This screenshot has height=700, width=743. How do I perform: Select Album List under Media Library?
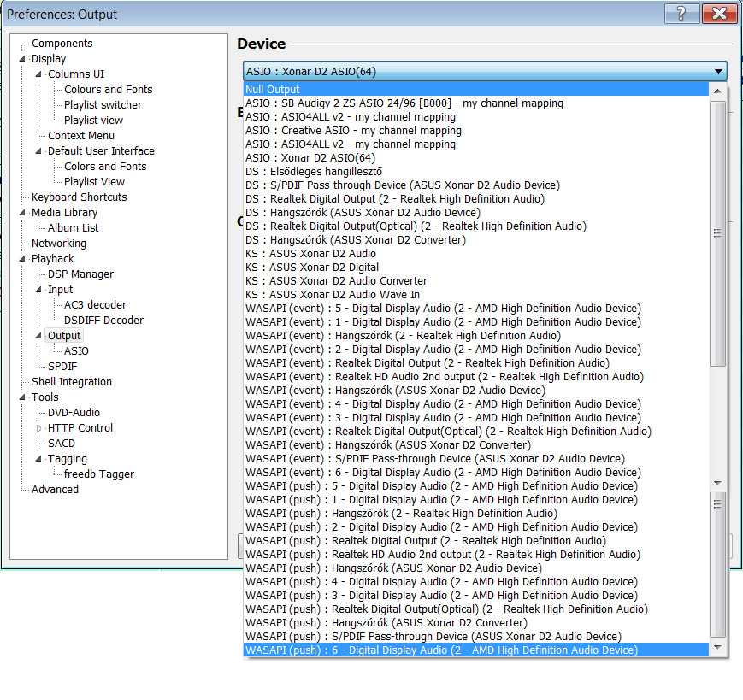pos(73,228)
